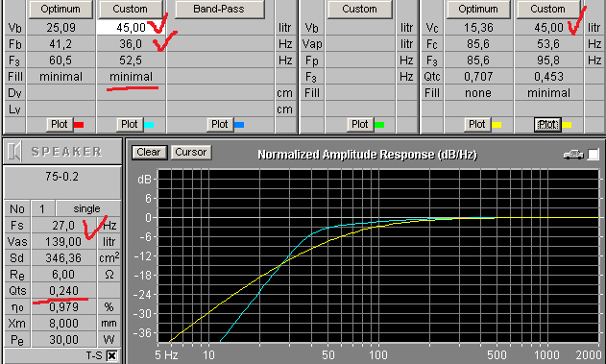This screenshot has height=364, width=606.
Task: Click the Qts field 0,240
Action: pos(63,291)
